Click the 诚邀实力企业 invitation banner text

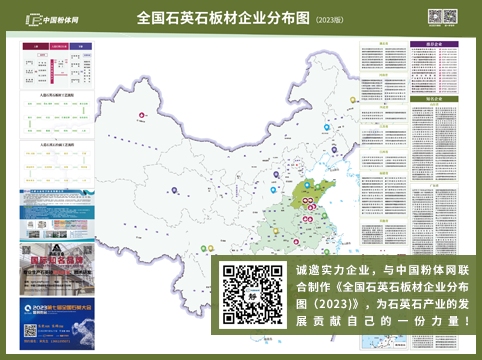[x=382, y=295]
